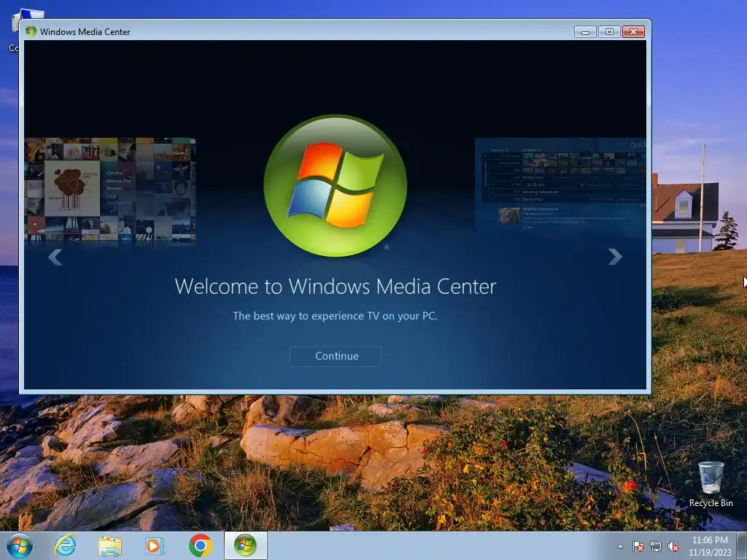
Task: Maximize the Windows Media Center window
Action: (x=609, y=31)
